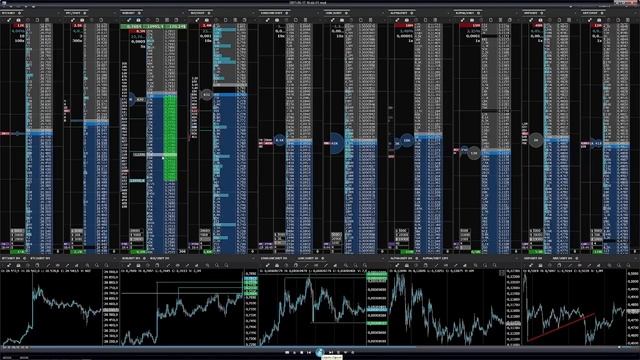Click step-forward control right of round replay button

coord(331,352)
